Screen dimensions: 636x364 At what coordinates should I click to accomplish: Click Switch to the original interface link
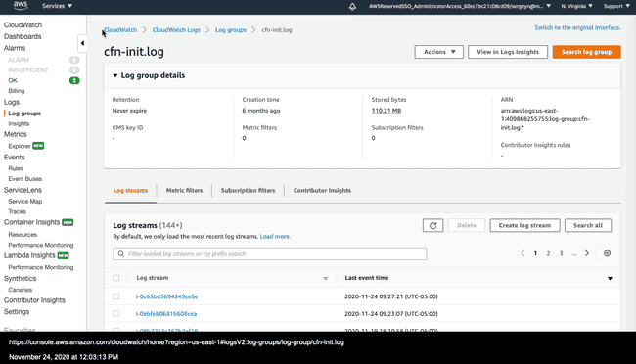click(x=577, y=28)
